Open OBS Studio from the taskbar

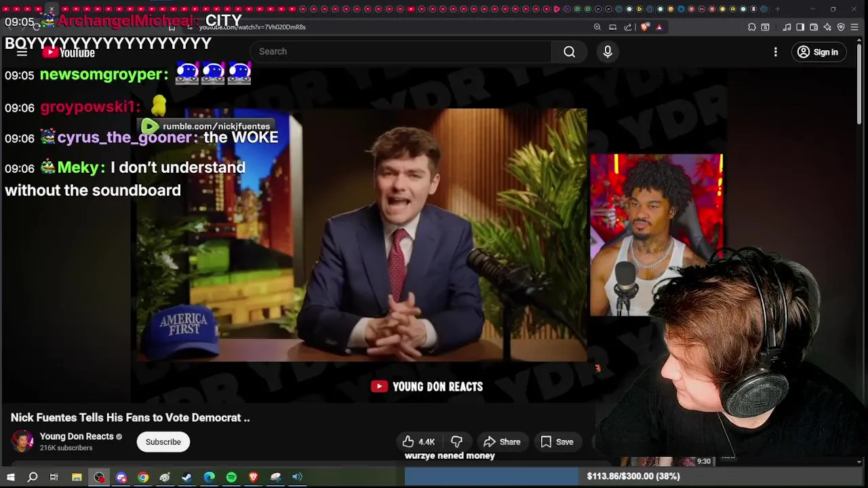pos(100,477)
